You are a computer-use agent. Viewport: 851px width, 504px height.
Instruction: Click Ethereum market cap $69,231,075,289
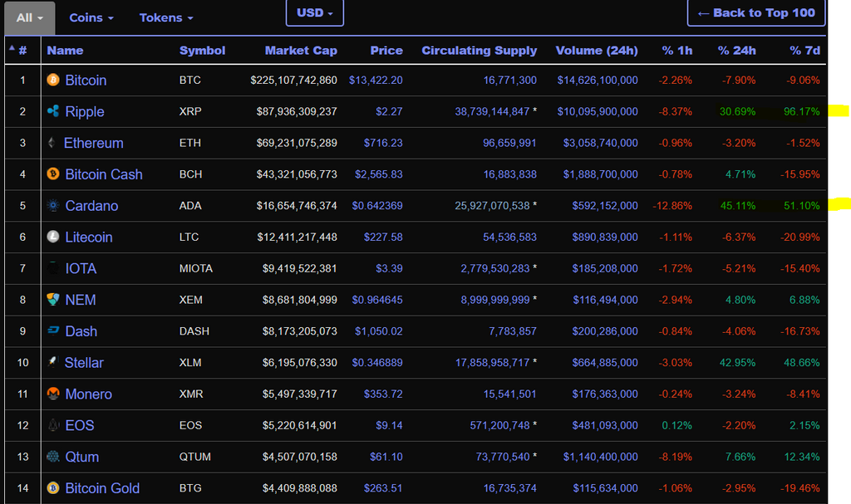297,143
